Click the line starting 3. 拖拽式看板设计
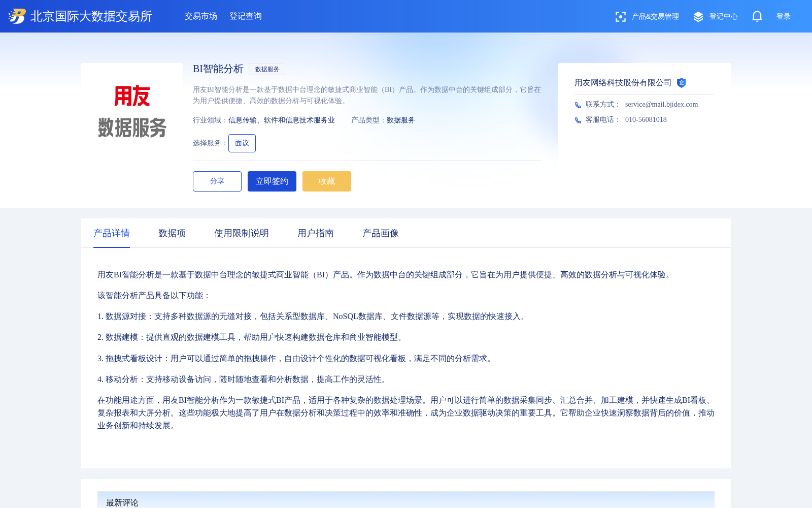The width and height of the screenshot is (812, 508). [x=296, y=359]
